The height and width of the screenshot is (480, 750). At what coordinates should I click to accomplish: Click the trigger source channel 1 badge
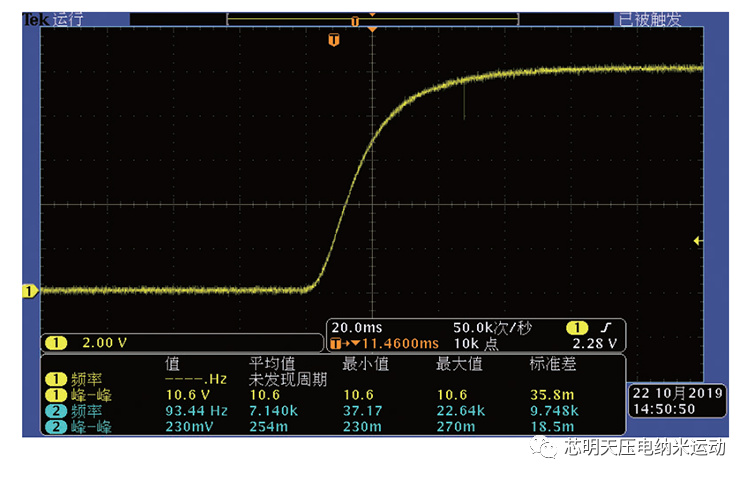pyautogui.click(x=577, y=328)
